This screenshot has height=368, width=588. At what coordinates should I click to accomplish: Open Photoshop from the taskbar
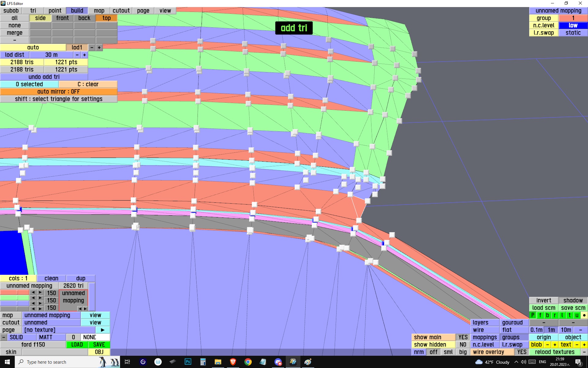click(188, 362)
